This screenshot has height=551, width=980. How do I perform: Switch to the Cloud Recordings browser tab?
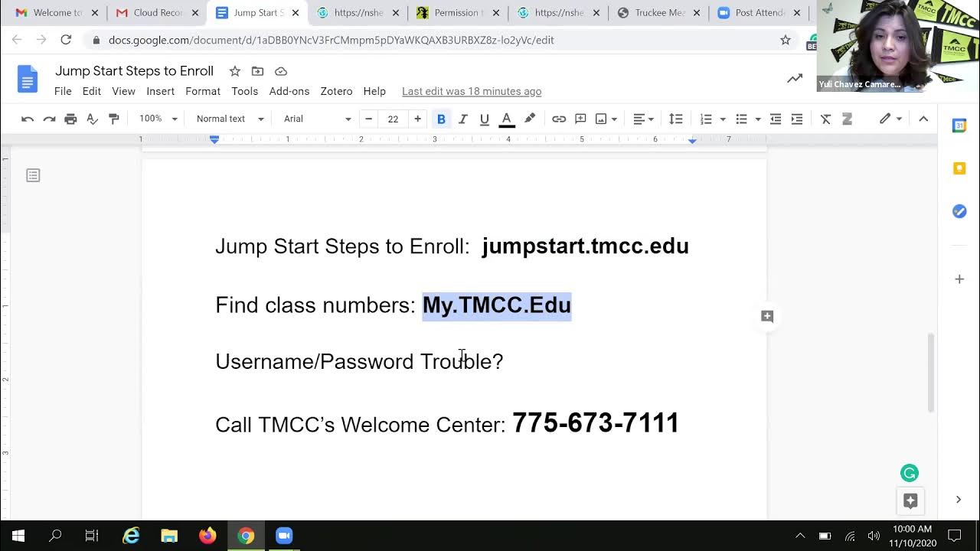(x=158, y=13)
